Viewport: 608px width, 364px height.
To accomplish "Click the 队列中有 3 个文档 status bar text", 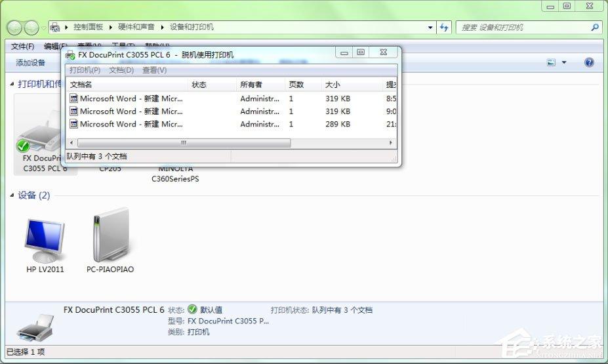I will [x=96, y=156].
